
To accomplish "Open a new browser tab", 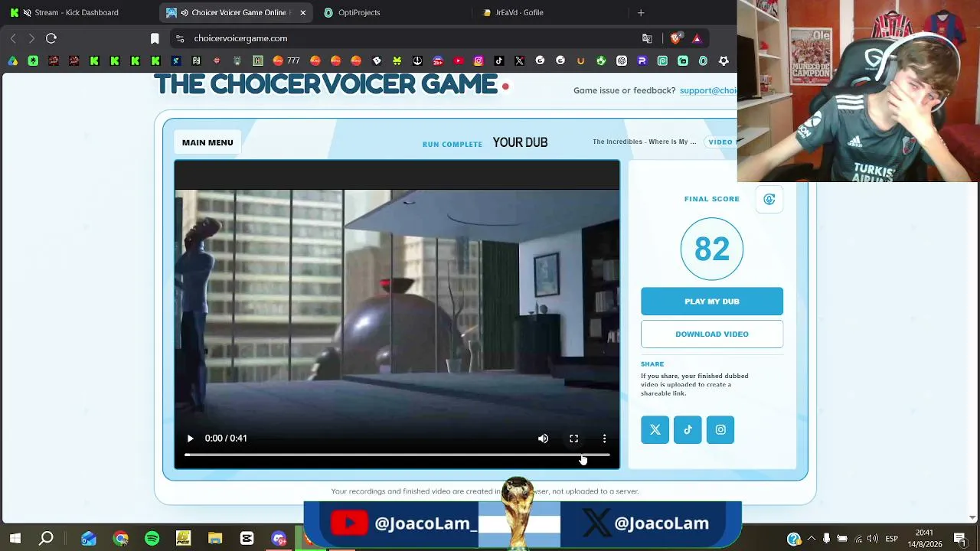I will click(x=641, y=12).
